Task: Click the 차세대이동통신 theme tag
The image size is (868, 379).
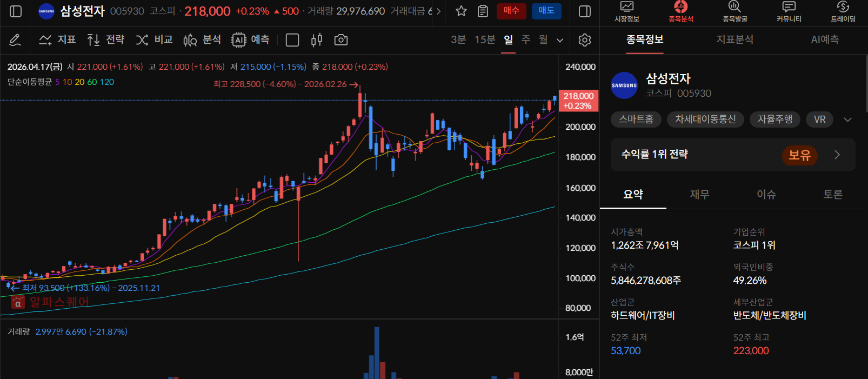Action: click(705, 119)
